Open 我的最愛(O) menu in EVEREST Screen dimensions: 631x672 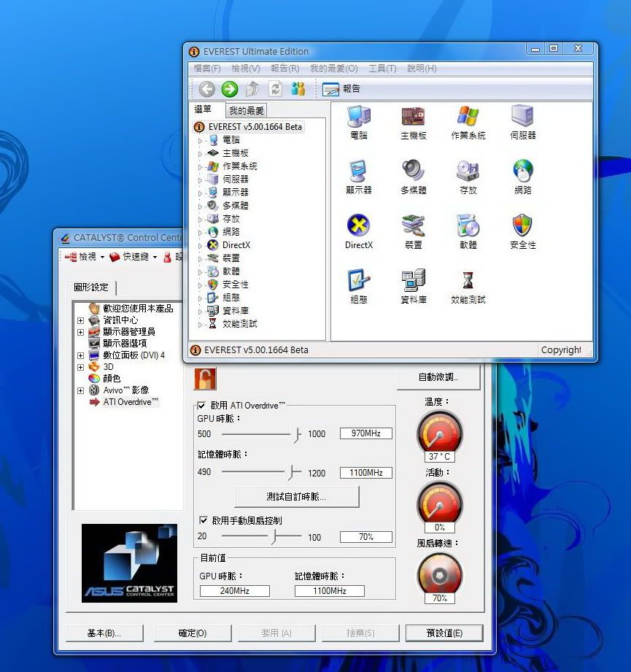333,69
